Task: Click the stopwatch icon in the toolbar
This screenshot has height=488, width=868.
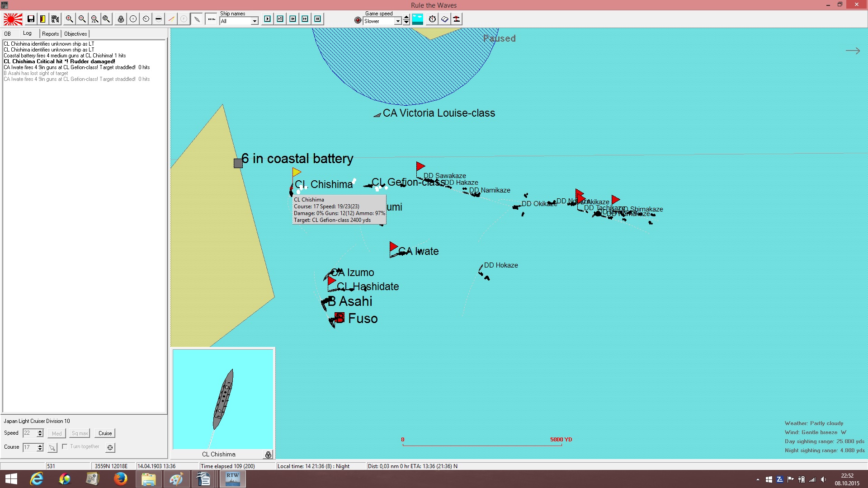Action: coord(432,19)
